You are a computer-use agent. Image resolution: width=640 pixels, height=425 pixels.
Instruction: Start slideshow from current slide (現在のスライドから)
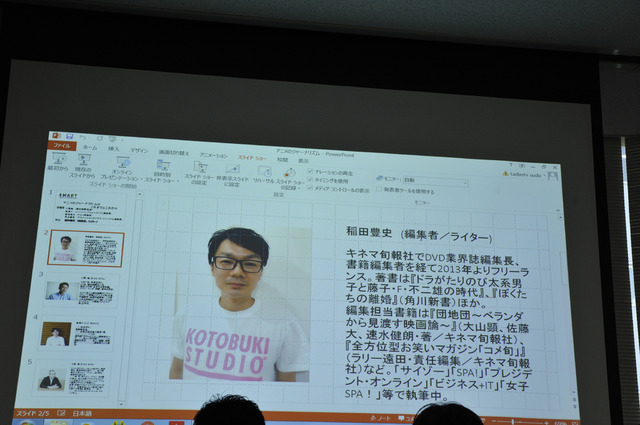(83, 166)
